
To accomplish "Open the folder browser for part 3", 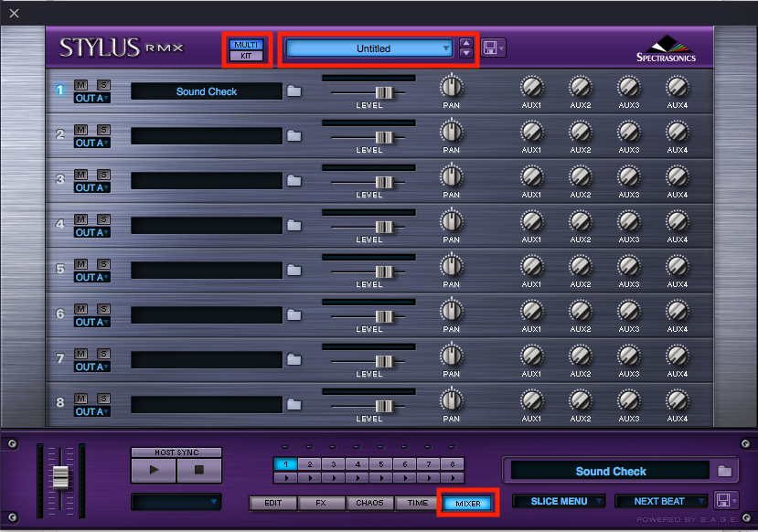I will point(294,181).
